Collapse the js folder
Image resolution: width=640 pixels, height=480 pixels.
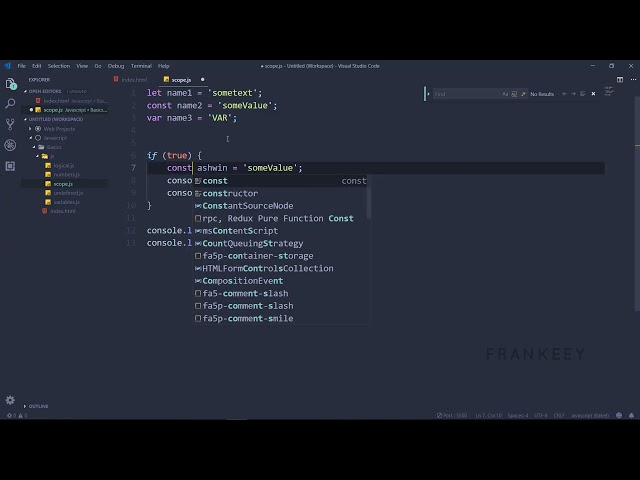tap(38, 156)
